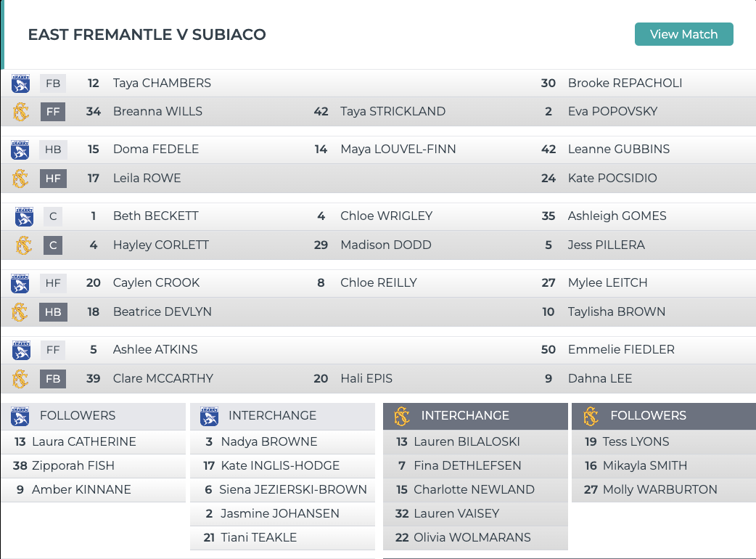Screen dimensions: 756x559
Task: Click the East Fremantle v Subiaco heading
Action: click(147, 35)
